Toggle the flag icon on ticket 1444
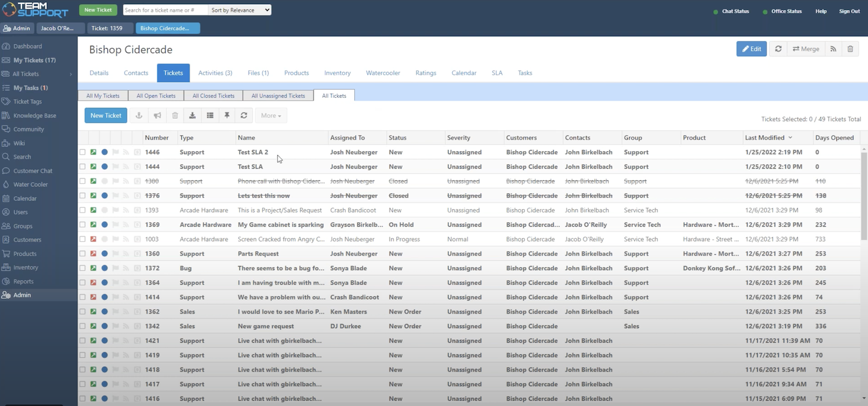 point(116,166)
